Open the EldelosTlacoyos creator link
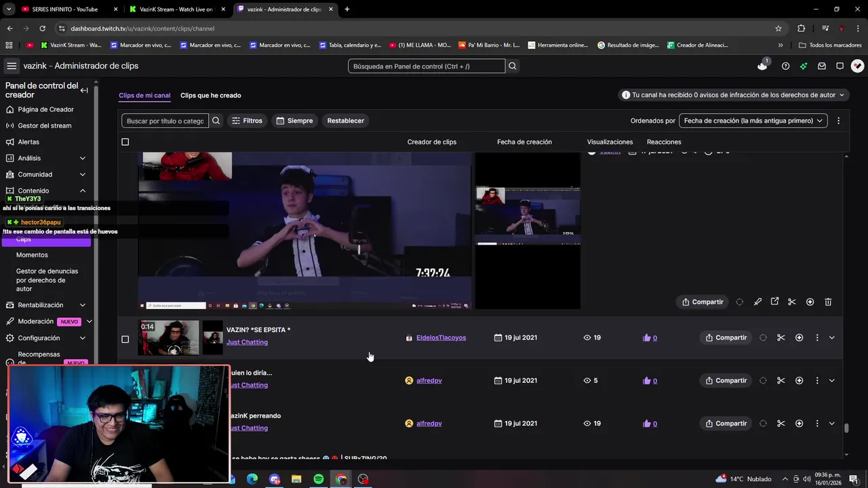The width and height of the screenshot is (868, 488). tap(441, 338)
